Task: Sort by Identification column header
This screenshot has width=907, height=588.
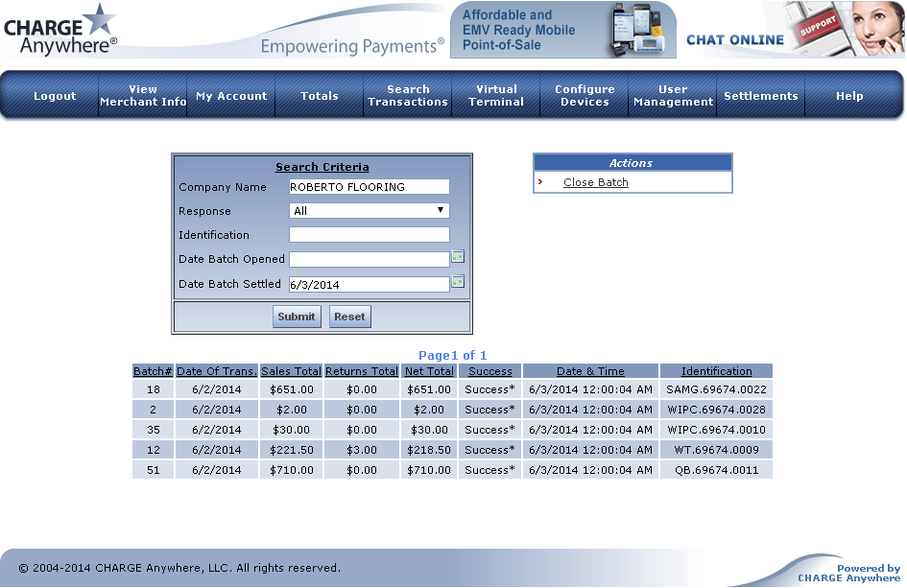Action: (716, 371)
